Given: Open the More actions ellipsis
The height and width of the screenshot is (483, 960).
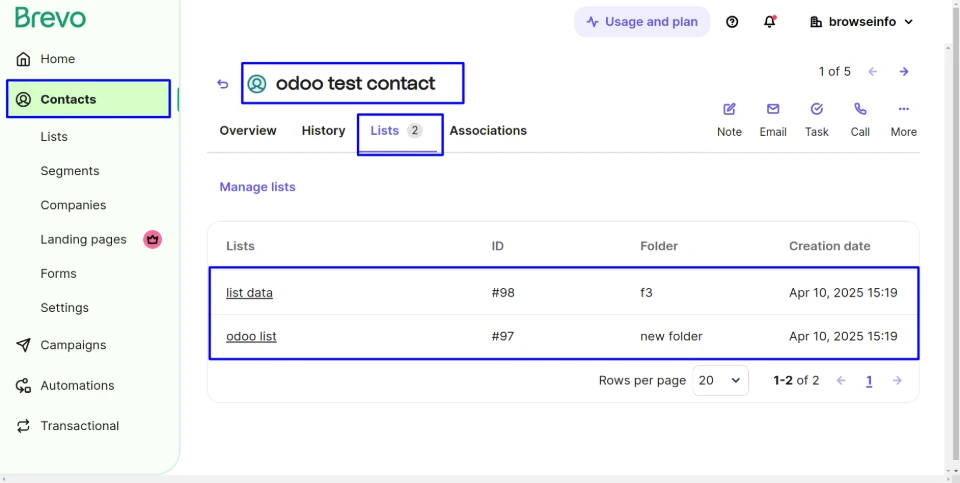Looking at the screenshot, I should click(x=903, y=110).
